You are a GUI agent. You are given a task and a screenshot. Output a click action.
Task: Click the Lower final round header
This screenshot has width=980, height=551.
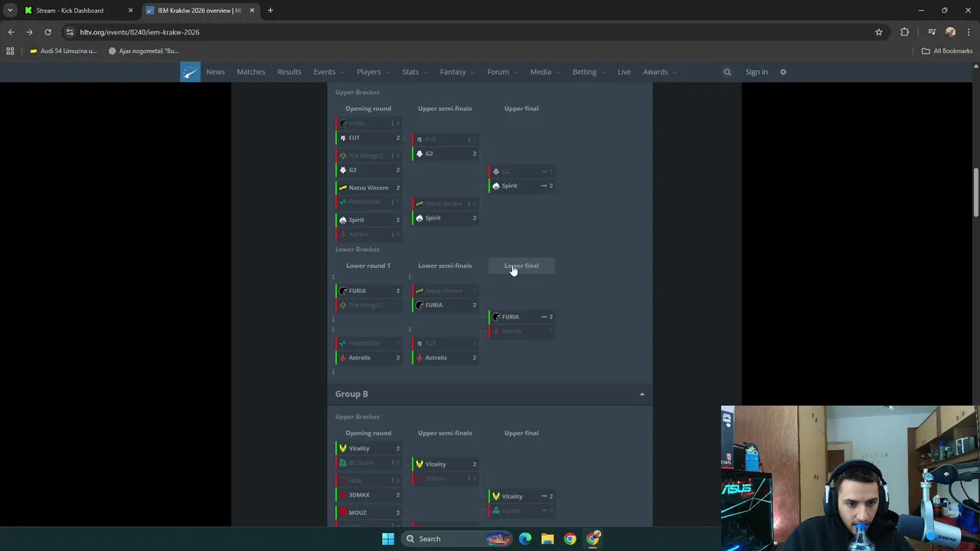click(x=521, y=266)
